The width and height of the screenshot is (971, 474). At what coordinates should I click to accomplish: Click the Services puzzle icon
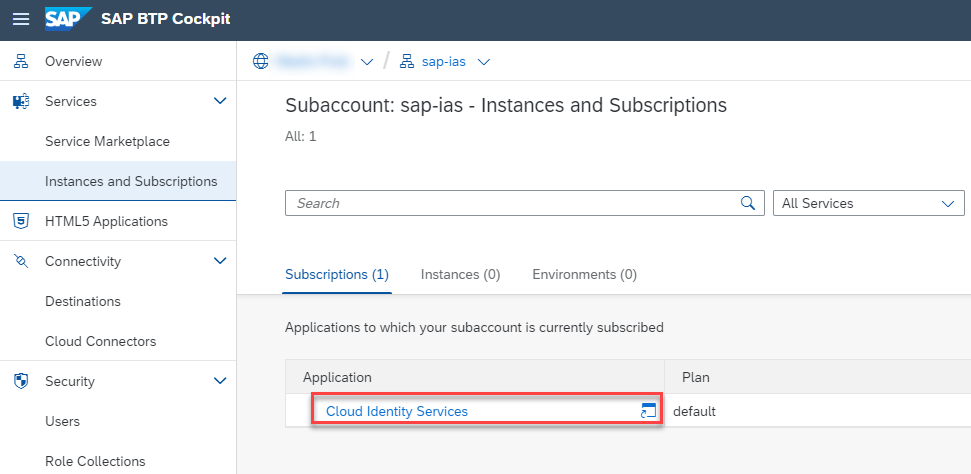click(x=21, y=101)
